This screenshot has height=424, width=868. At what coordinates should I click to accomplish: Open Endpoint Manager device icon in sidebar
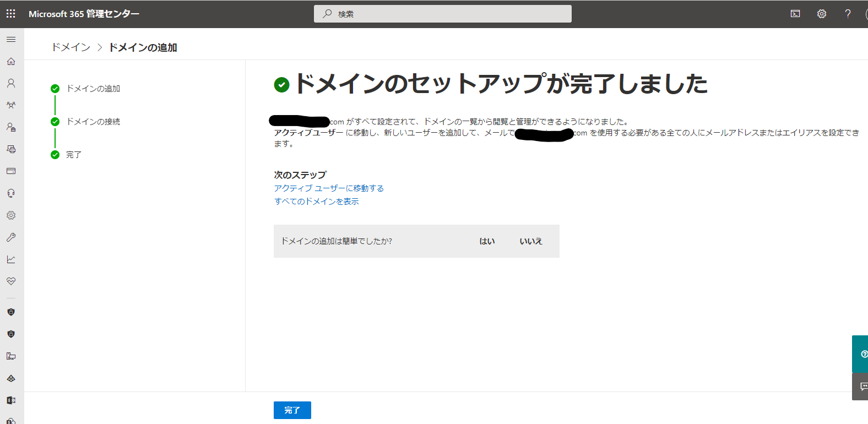pos(11,356)
